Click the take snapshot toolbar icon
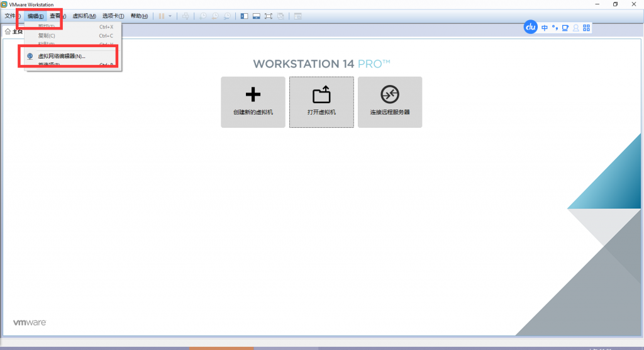 (x=203, y=16)
